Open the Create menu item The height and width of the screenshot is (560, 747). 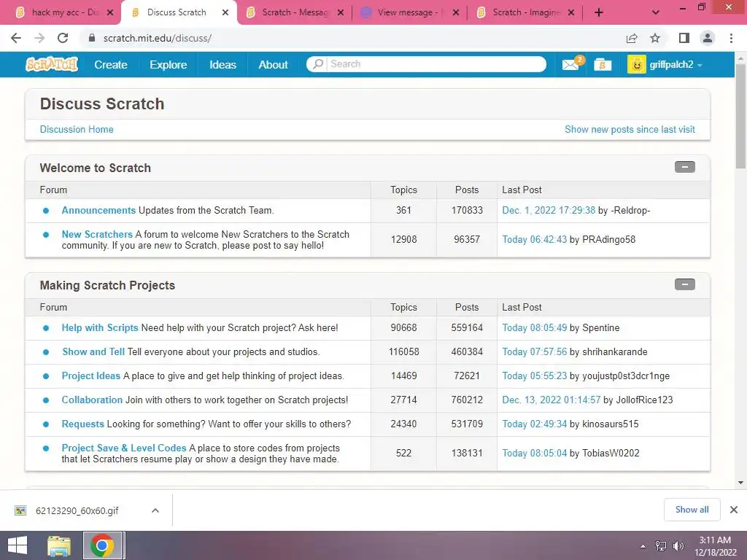(111, 65)
